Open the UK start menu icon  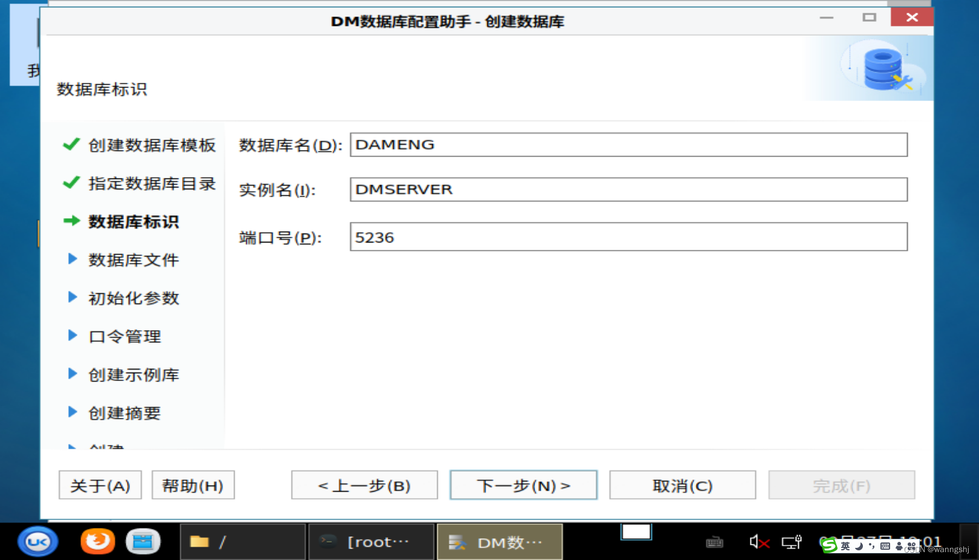click(x=37, y=542)
